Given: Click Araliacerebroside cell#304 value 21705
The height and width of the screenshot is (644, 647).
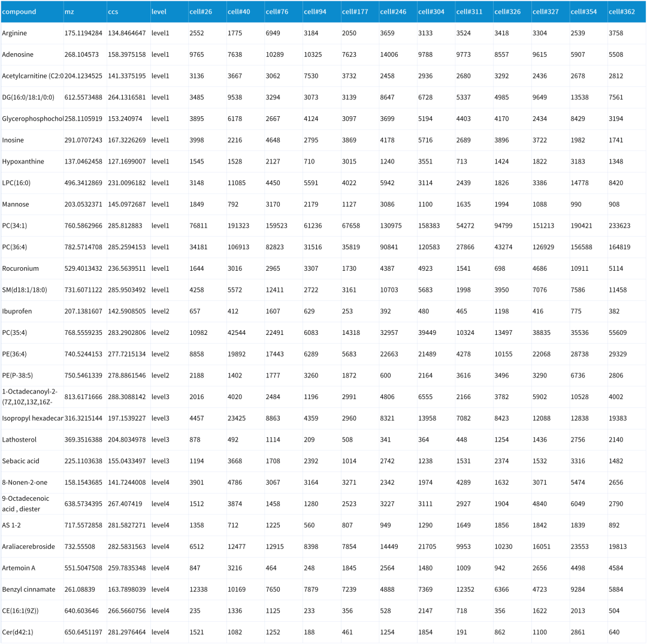Looking at the screenshot, I should coord(427,546).
